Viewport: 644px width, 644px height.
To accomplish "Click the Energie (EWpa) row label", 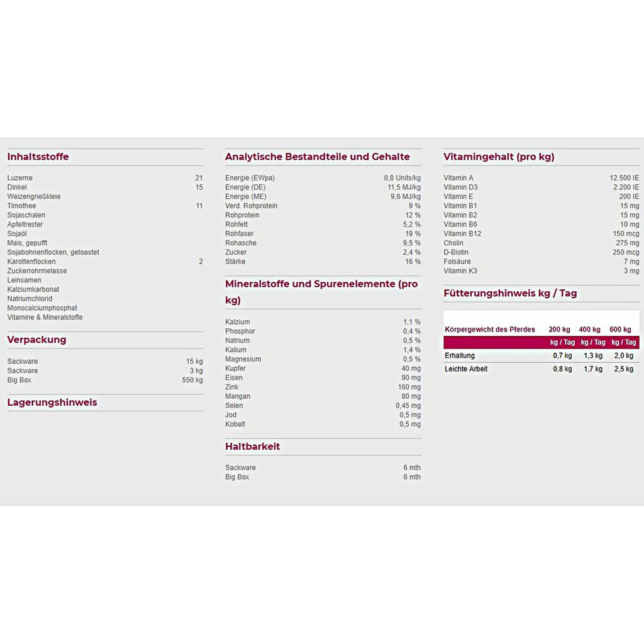I will click(250, 178).
